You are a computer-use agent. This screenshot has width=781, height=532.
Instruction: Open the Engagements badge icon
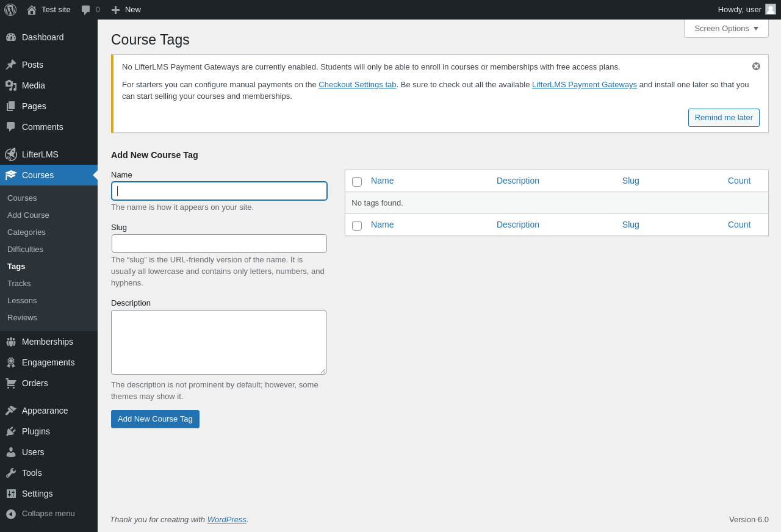tap(11, 362)
